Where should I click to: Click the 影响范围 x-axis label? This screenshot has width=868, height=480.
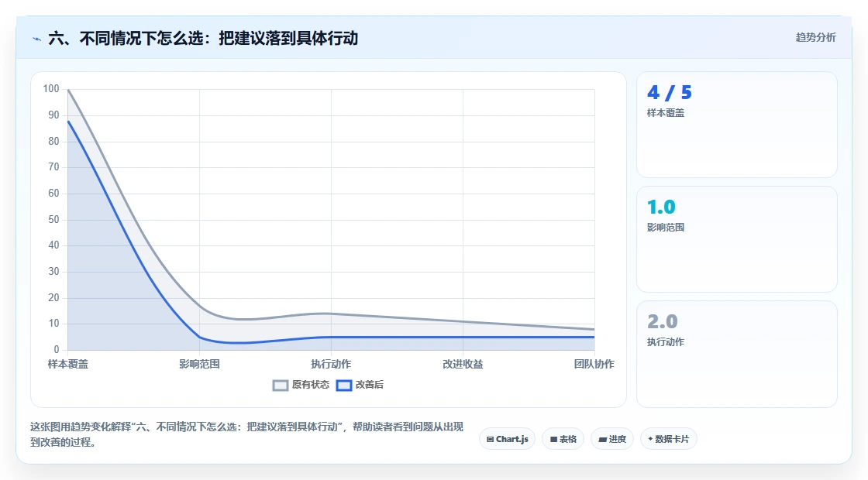199,364
